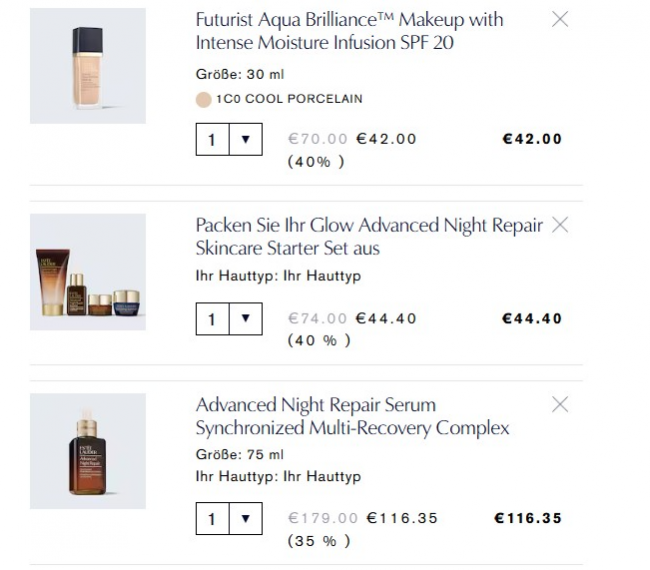Click the quantity value box for Night Repair Serum
Image resolution: width=650 pixels, height=570 pixels.
tap(212, 519)
